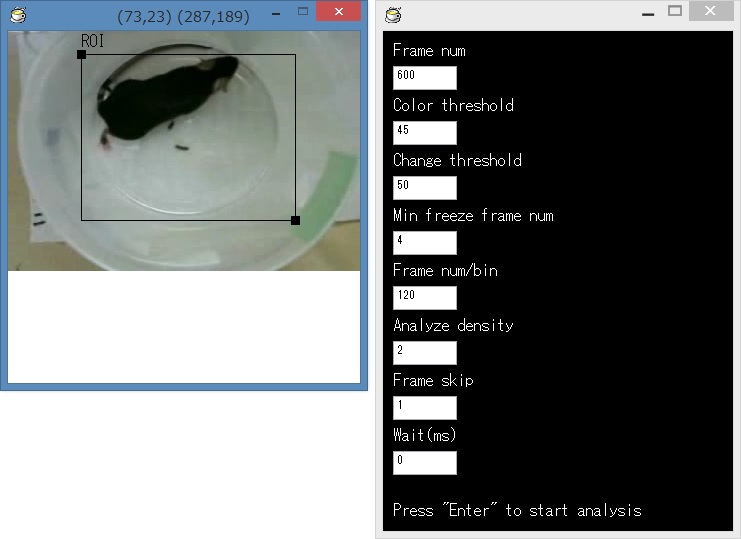Click the 'Wait(ms)' label
This screenshot has width=741, height=539.
pos(425,435)
